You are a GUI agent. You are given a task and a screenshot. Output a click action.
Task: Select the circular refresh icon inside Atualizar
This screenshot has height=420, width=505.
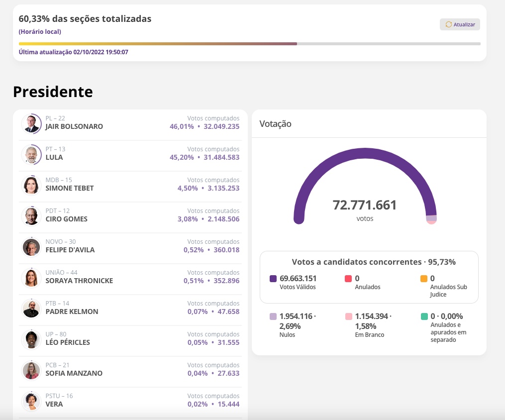[447, 24]
